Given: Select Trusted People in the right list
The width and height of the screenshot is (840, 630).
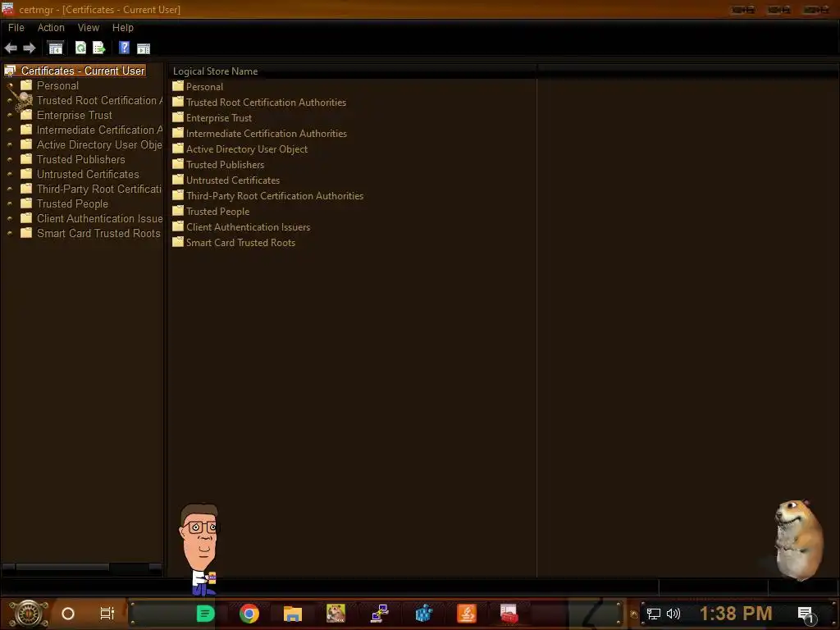Looking at the screenshot, I should coord(218,211).
